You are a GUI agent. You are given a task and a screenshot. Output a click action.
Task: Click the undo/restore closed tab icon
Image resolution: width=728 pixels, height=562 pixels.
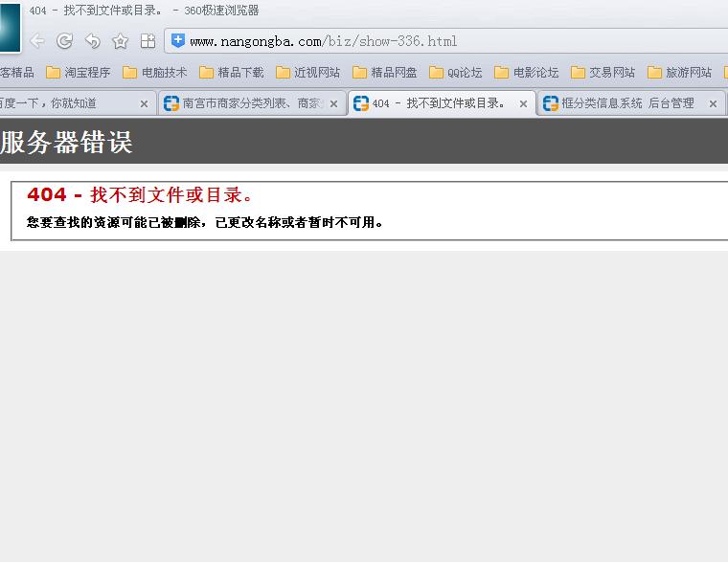pyautogui.click(x=93, y=41)
